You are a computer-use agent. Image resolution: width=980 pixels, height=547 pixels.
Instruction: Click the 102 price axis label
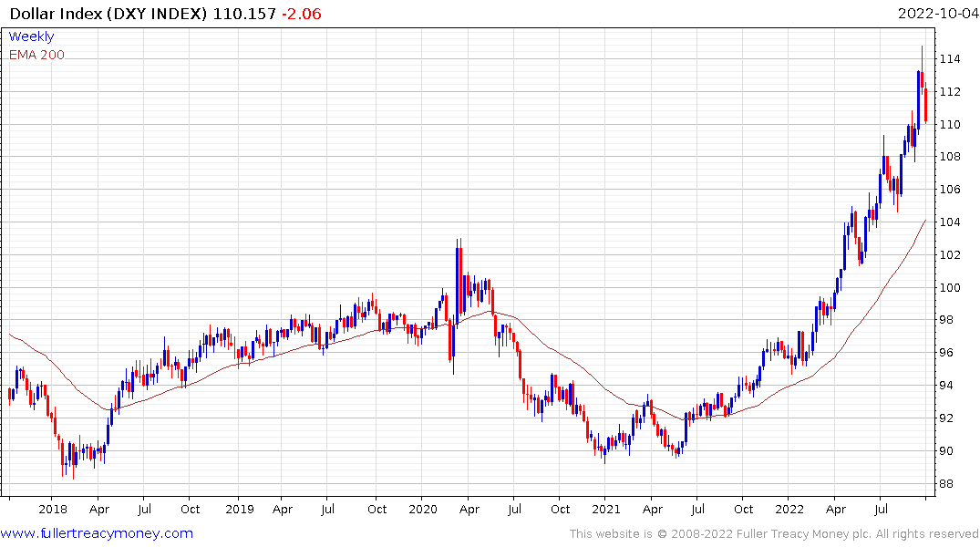point(949,255)
